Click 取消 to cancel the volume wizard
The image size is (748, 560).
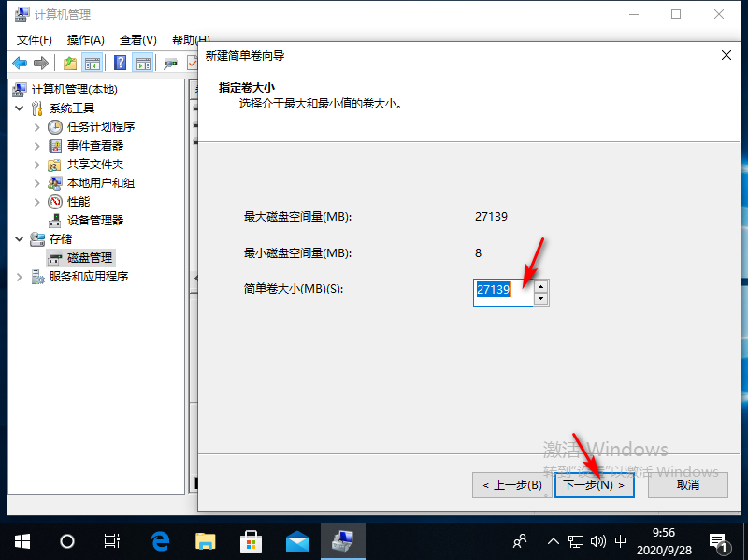click(688, 485)
